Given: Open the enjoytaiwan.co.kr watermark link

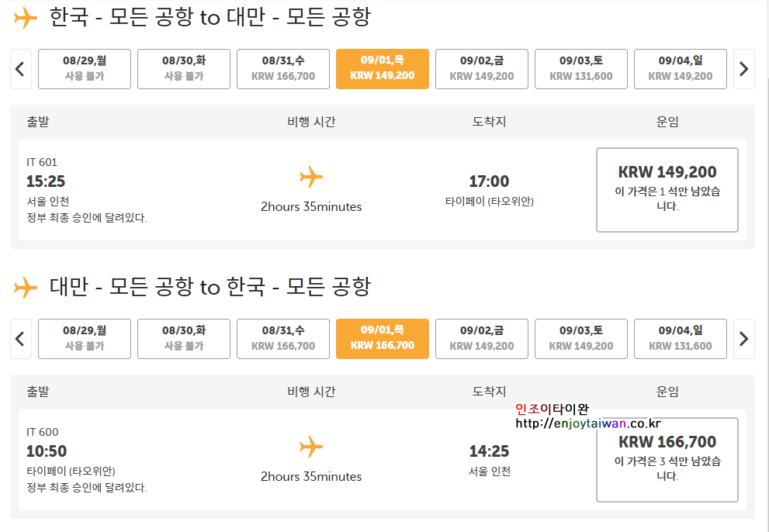Looking at the screenshot, I should pos(588,423).
